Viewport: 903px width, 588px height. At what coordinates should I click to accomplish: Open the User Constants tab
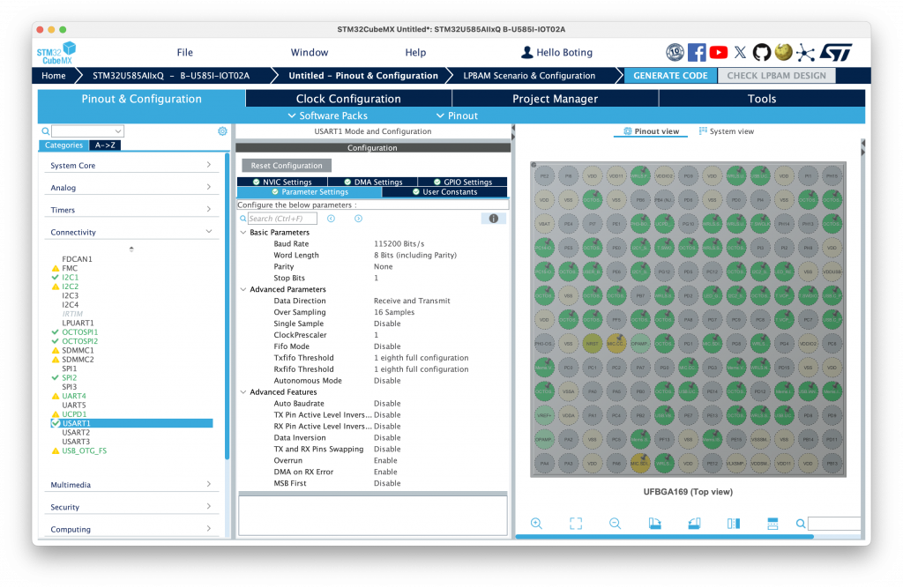click(444, 192)
